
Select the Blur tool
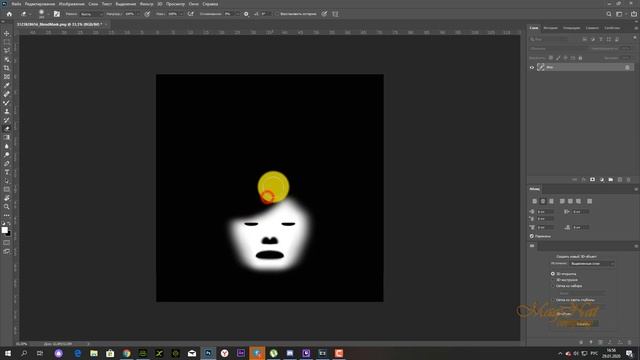pyautogui.click(x=7, y=146)
